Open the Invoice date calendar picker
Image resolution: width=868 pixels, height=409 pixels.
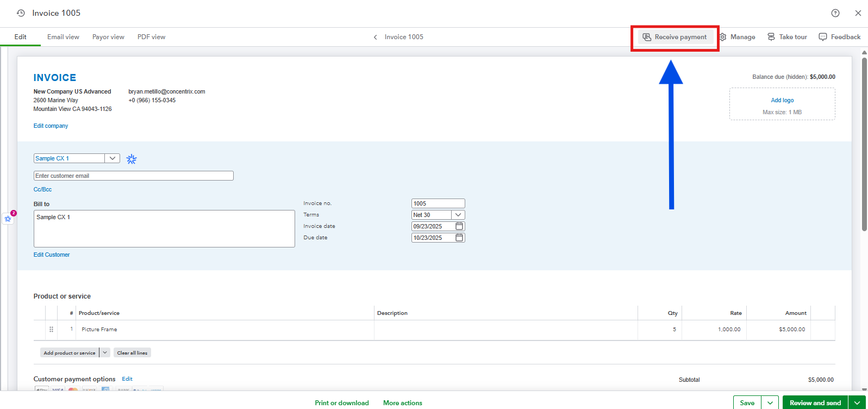click(x=459, y=226)
